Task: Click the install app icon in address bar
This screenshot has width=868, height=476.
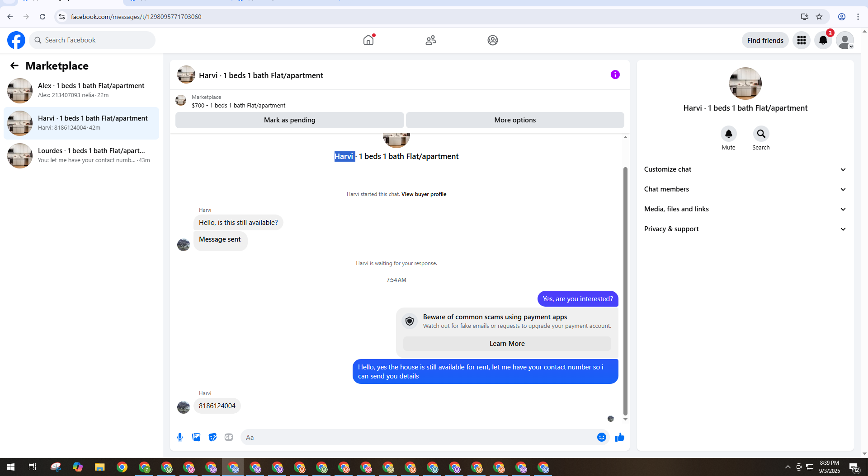Action: coord(805,17)
